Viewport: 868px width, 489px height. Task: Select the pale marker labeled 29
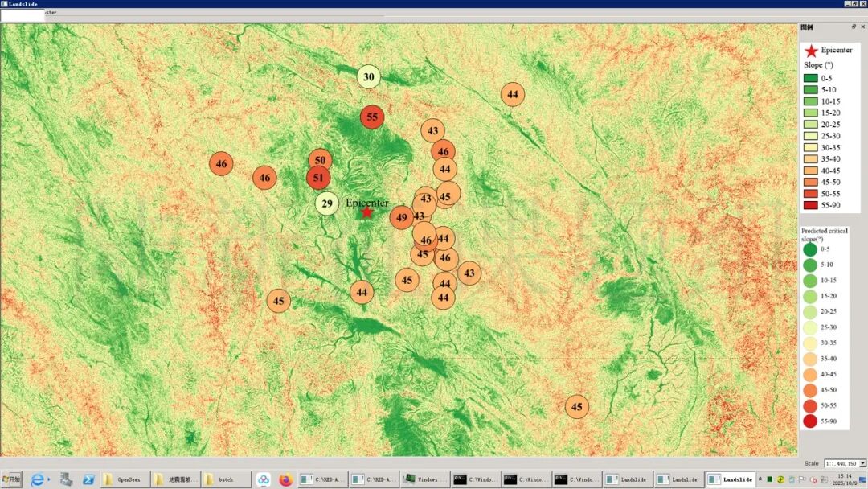pos(326,203)
